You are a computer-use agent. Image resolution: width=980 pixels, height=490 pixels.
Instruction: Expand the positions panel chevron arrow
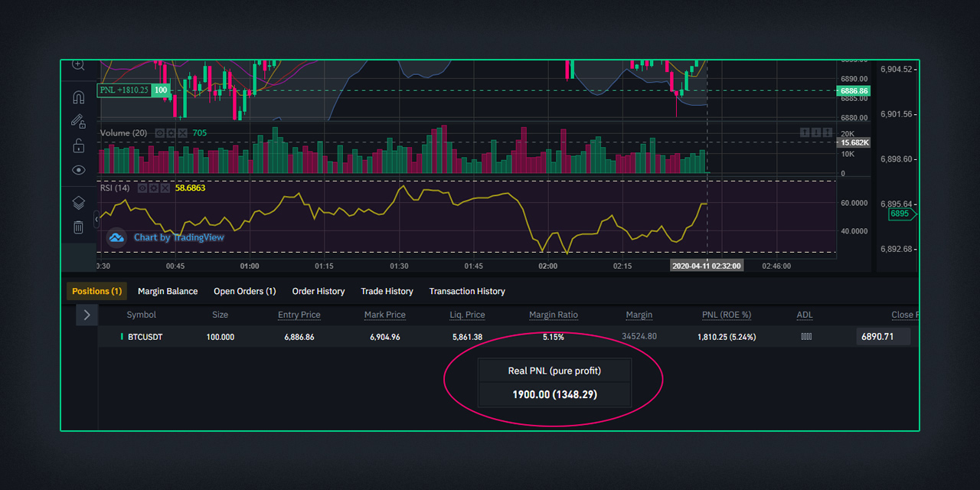click(x=87, y=315)
